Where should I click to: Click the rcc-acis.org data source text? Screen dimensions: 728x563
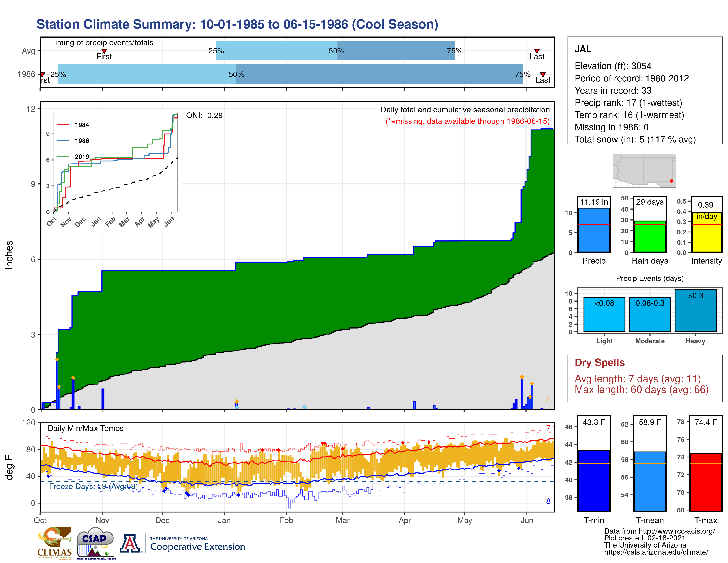(659, 531)
